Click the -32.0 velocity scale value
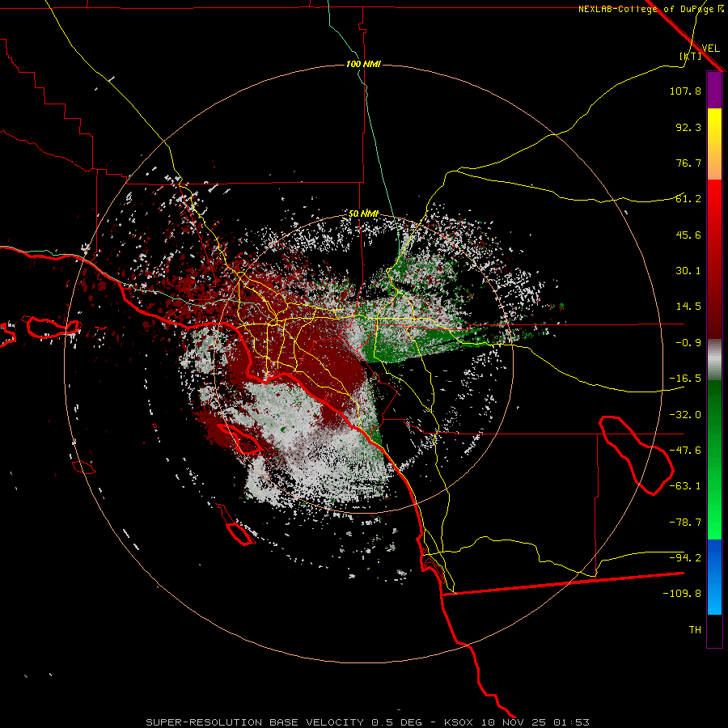This screenshot has height=728, width=728. (x=685, y=415)
